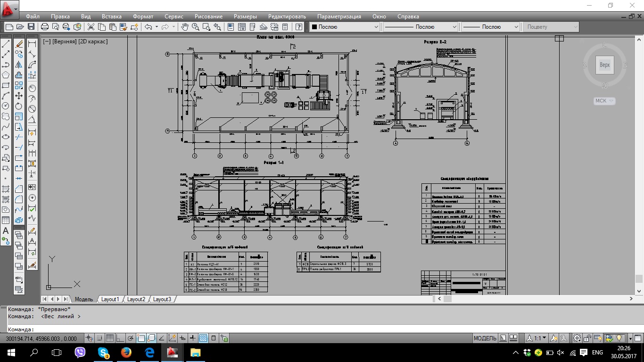Select the Line drawing tool
The height and width of the screenshot is (362, 644).
[x=6, y=44]
